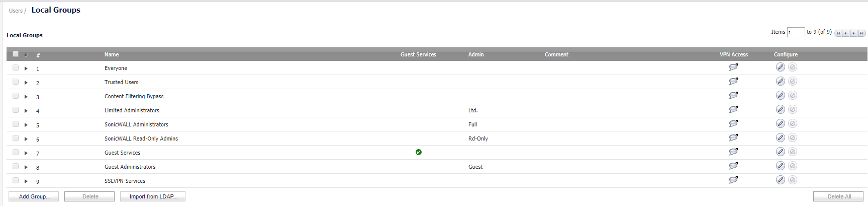Open VPN Access for Content Filtering Bypass

[x=733, y=96]
